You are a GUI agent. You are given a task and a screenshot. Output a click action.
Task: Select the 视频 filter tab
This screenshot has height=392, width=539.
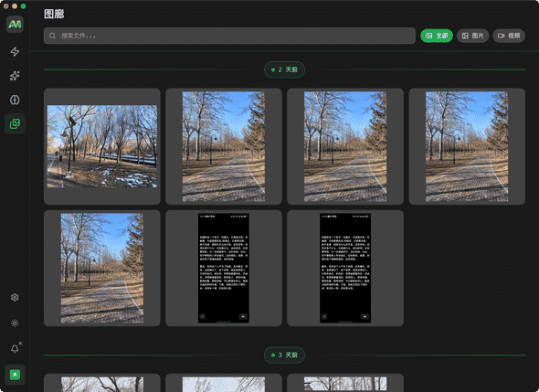pos(509,36)
